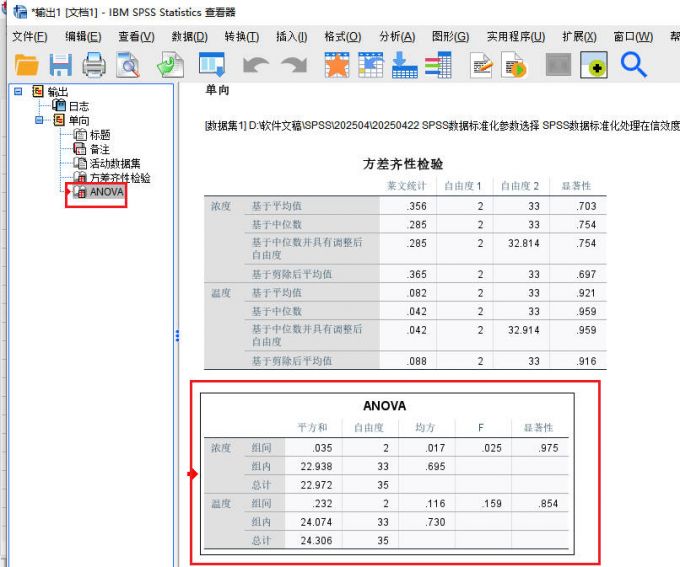Viewport: 680px width, 567px height.
Task: Click the add output item icon
Action: pyautogui.click(x=594, y=65)
